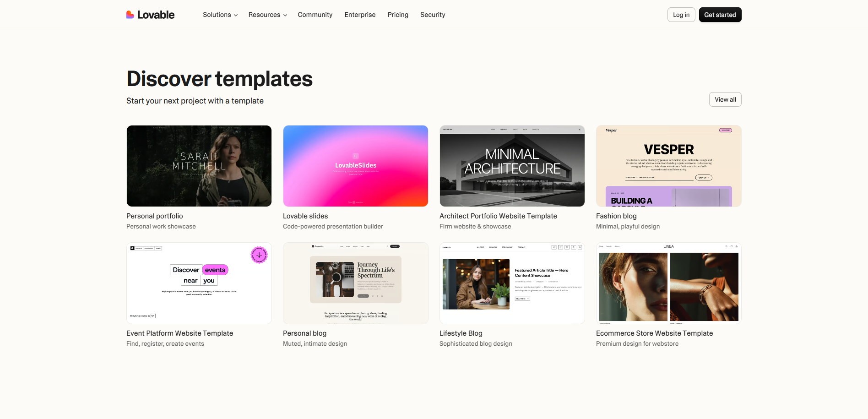
Task: Open the Pricing page
Action: pos(398,15)
